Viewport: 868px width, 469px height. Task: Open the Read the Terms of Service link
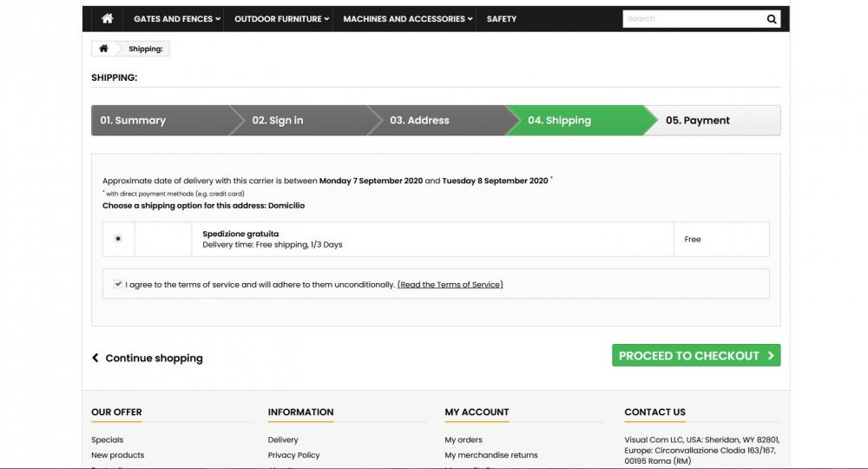[450, 285]
